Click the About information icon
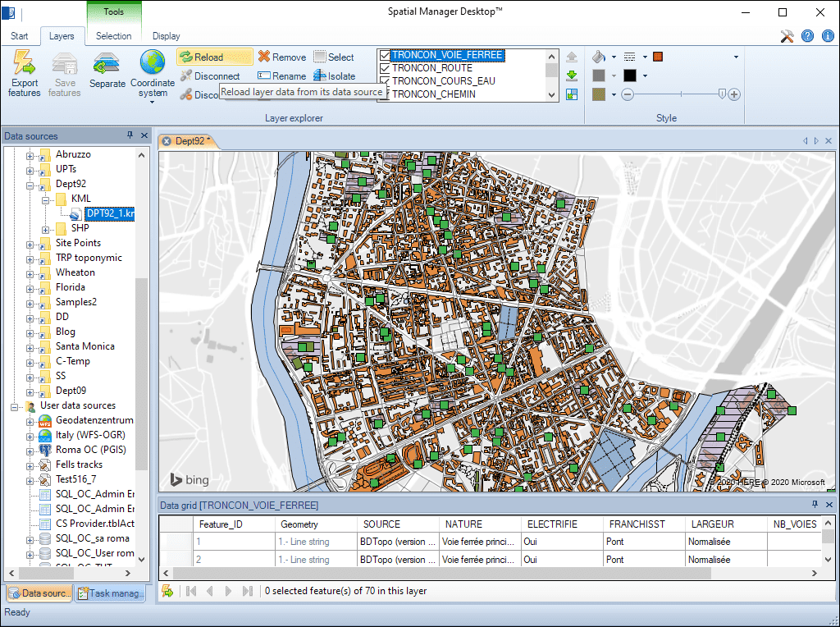840x627 pixels. click(828, 36)
